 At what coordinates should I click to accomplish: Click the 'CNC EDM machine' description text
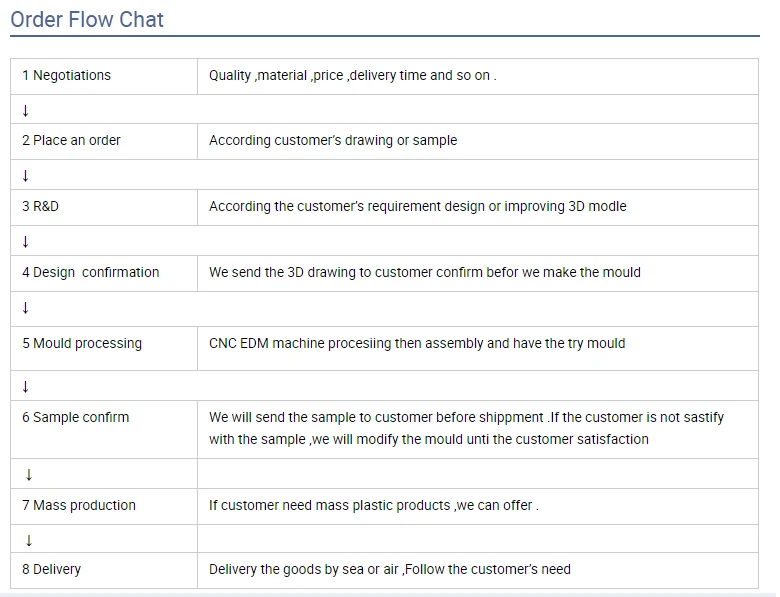point(417,344)
